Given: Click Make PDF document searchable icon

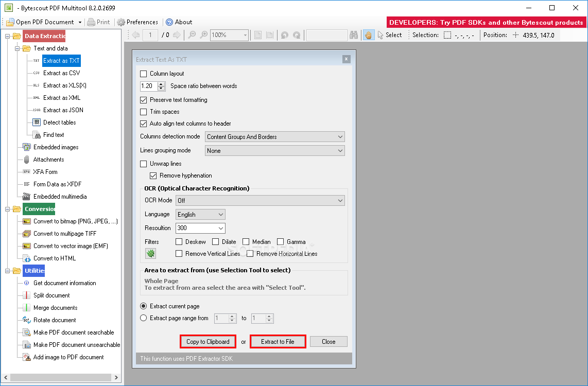Looking at the screenshot, I should tap(27, 332).
